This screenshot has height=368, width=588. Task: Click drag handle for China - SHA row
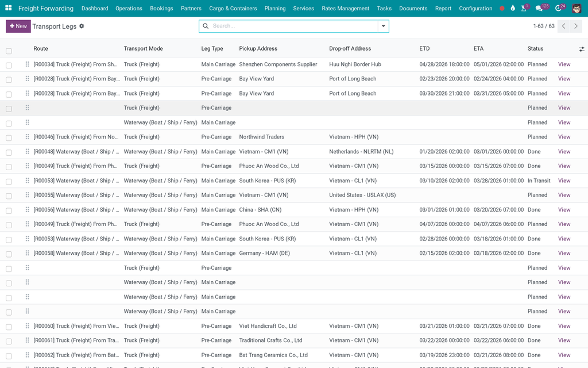pos(28,209)
